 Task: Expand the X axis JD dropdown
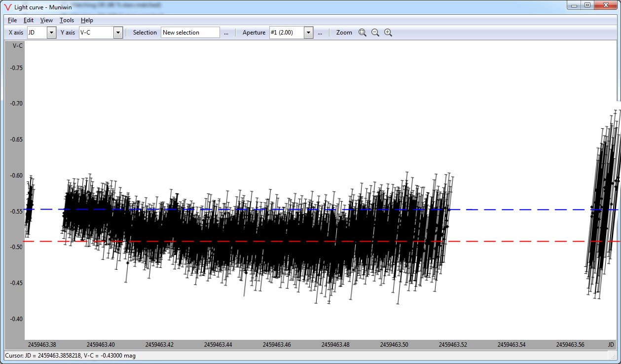point(51,33)
